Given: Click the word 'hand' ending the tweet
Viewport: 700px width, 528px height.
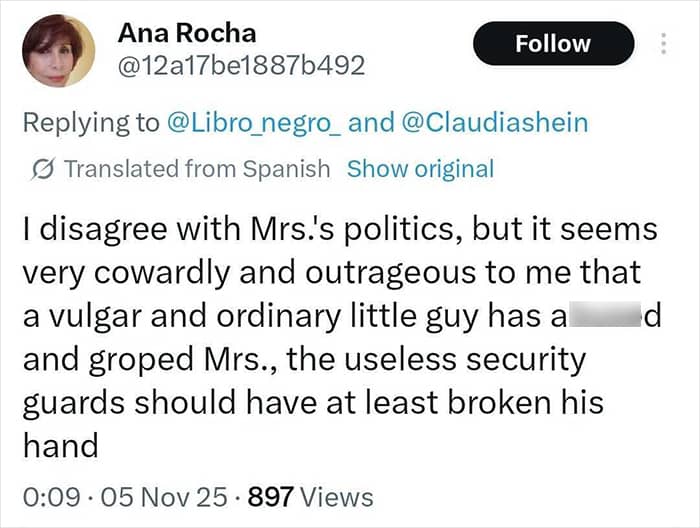Looking at the screenshot, I should click(x=61, y=445).
